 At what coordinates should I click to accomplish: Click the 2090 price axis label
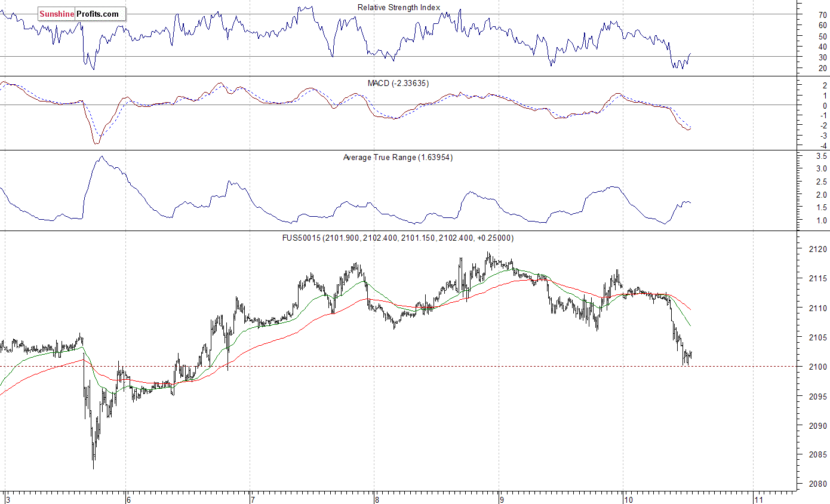click(x=818, y=426)
